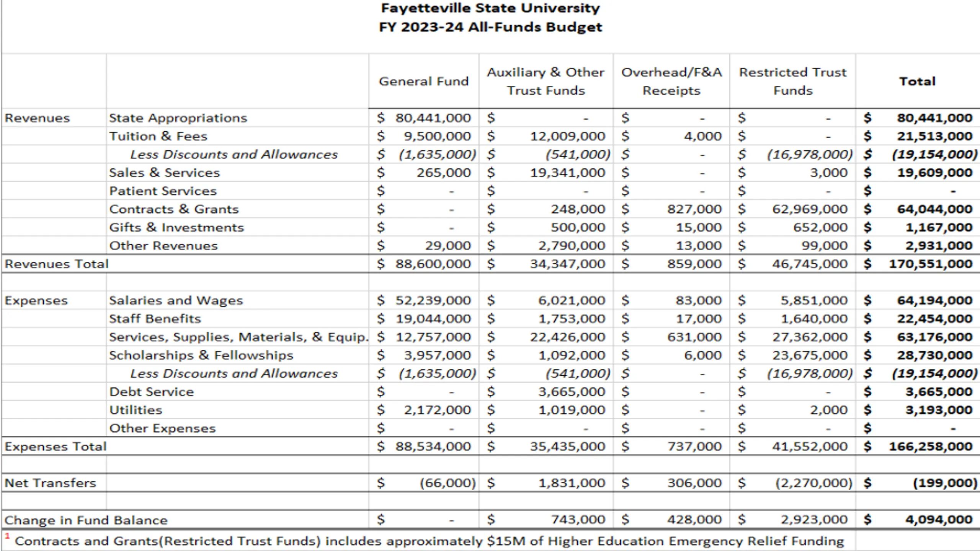Select General Fund value 80,441,000

pos(433,118)
